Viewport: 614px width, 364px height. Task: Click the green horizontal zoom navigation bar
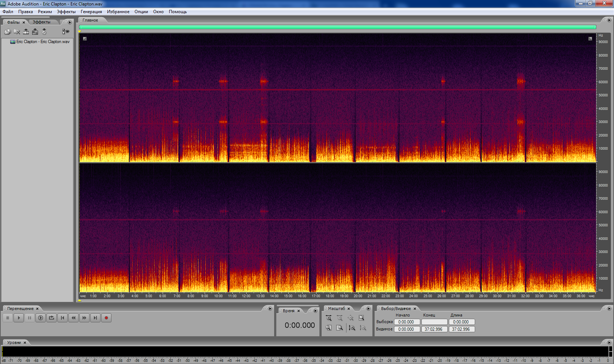point(337,27)
